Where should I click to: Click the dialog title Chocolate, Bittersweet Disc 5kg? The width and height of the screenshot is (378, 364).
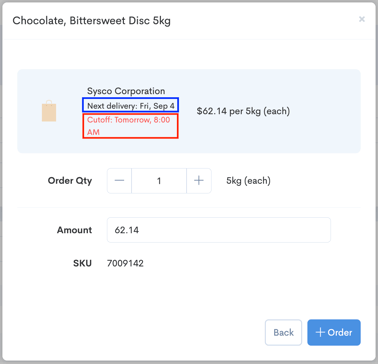[x=92, y=21]
